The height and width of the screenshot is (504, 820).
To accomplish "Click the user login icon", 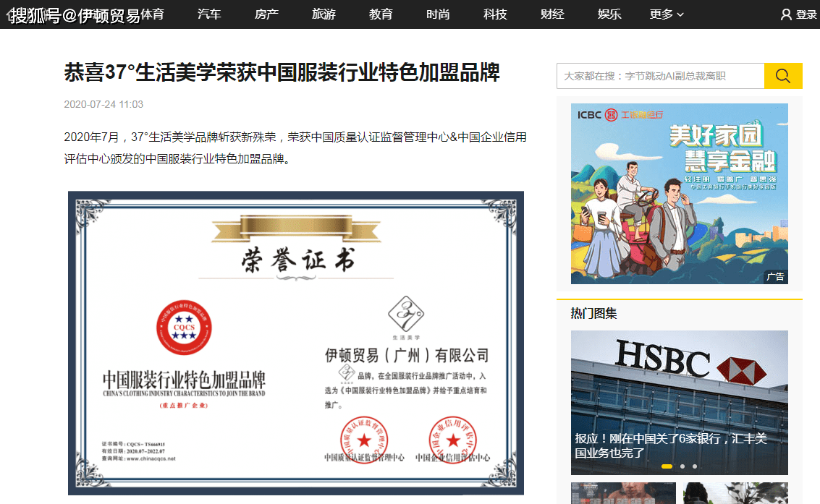I will [785, 14].
